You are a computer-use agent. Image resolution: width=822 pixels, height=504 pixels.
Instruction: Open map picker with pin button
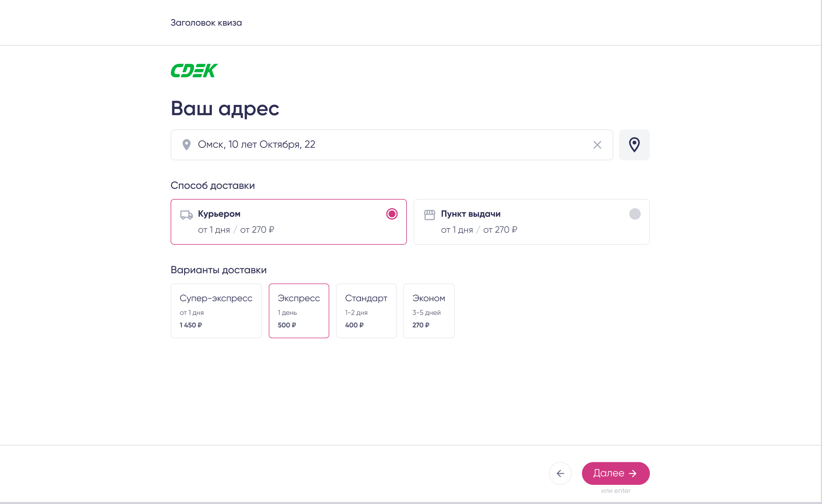(634, 145)
